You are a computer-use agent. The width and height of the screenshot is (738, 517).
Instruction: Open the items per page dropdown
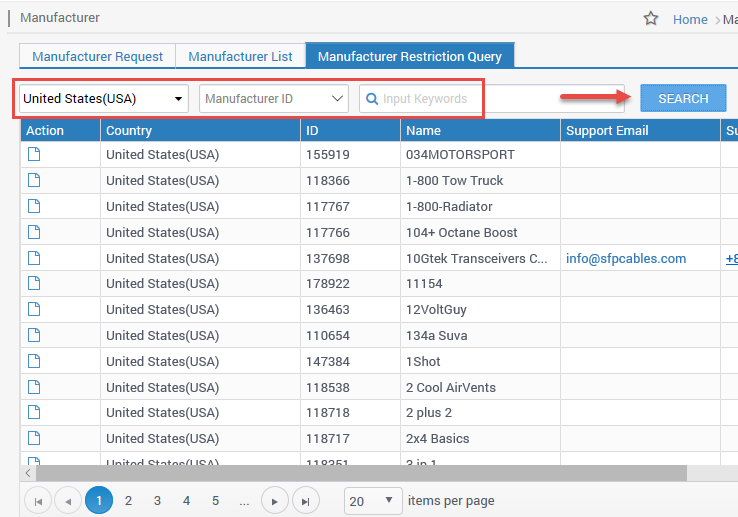(x=373, y=501)
